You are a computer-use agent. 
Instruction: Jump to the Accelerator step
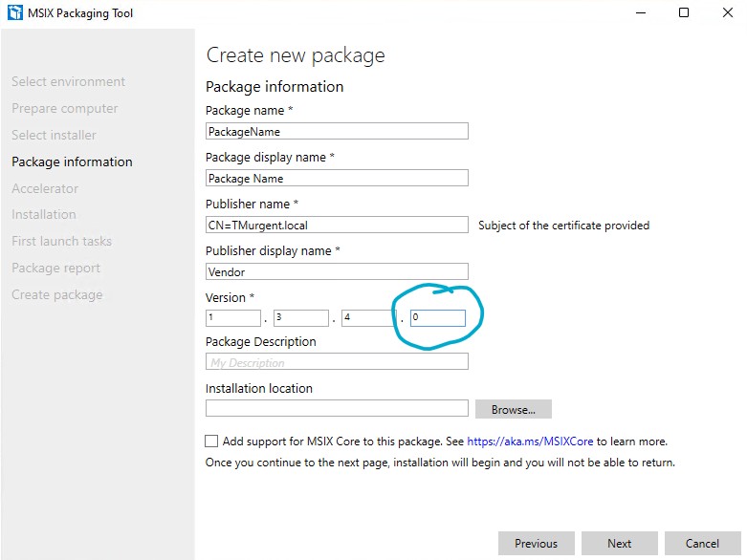pos(45,188)
